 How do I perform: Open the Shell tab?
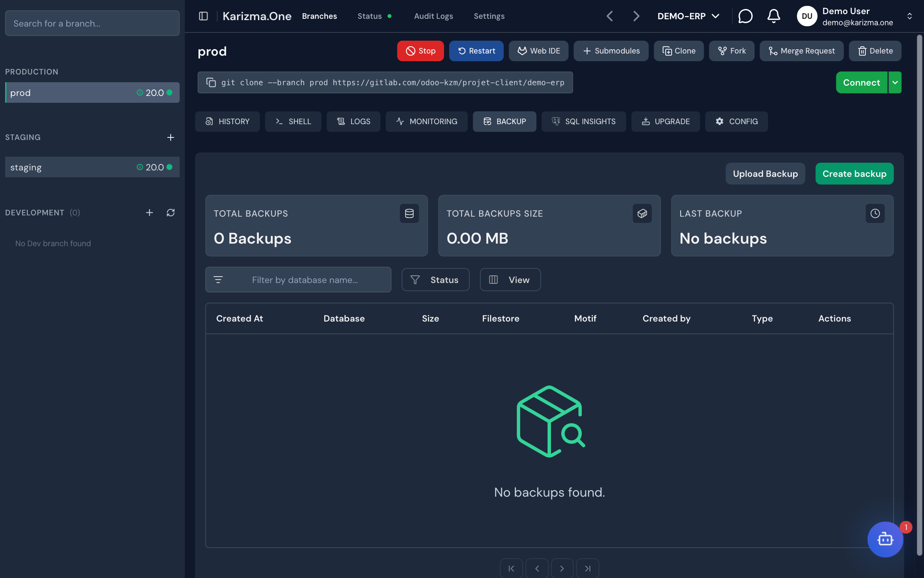(293, 122)
